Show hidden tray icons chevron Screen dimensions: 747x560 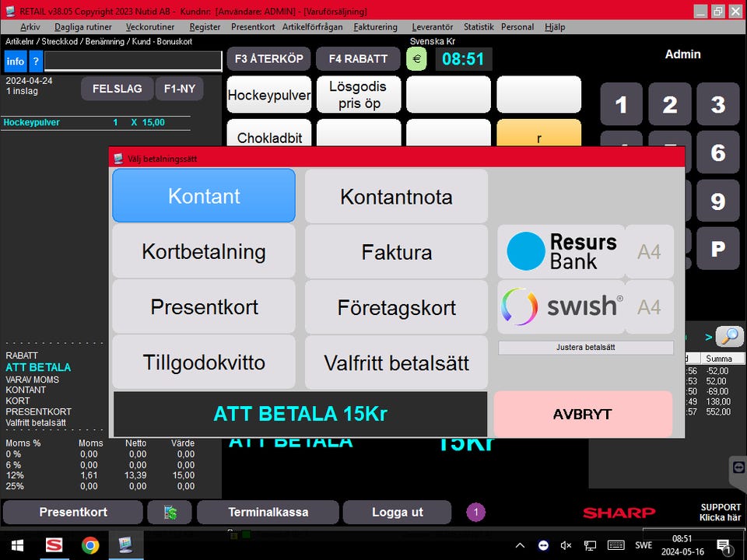[520, 546]
